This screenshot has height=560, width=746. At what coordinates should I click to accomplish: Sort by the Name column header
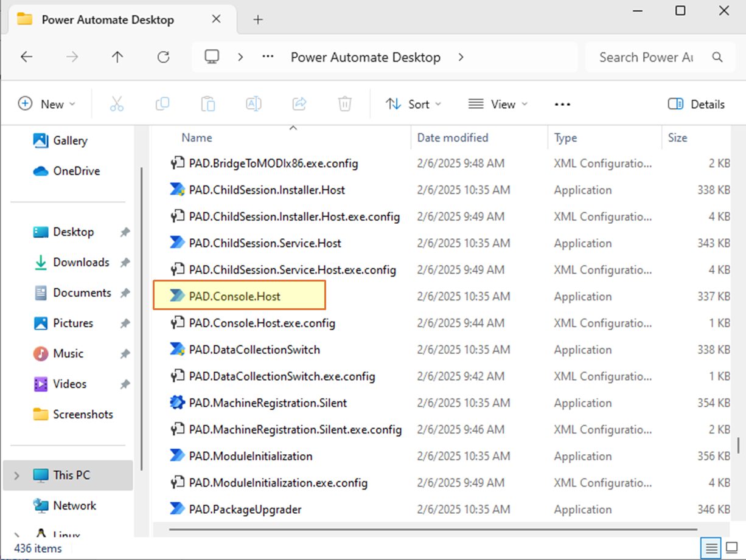click(x=197, y=138)
